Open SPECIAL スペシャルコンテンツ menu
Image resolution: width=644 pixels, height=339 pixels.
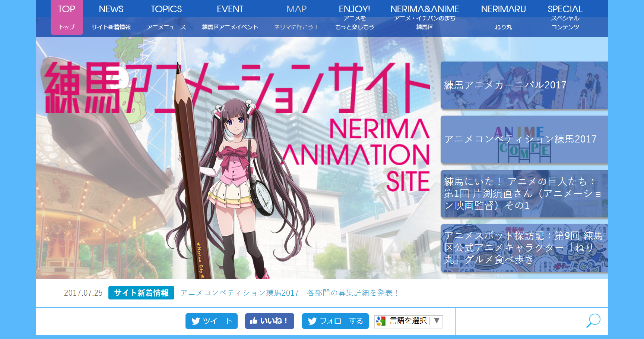[565, 17]
